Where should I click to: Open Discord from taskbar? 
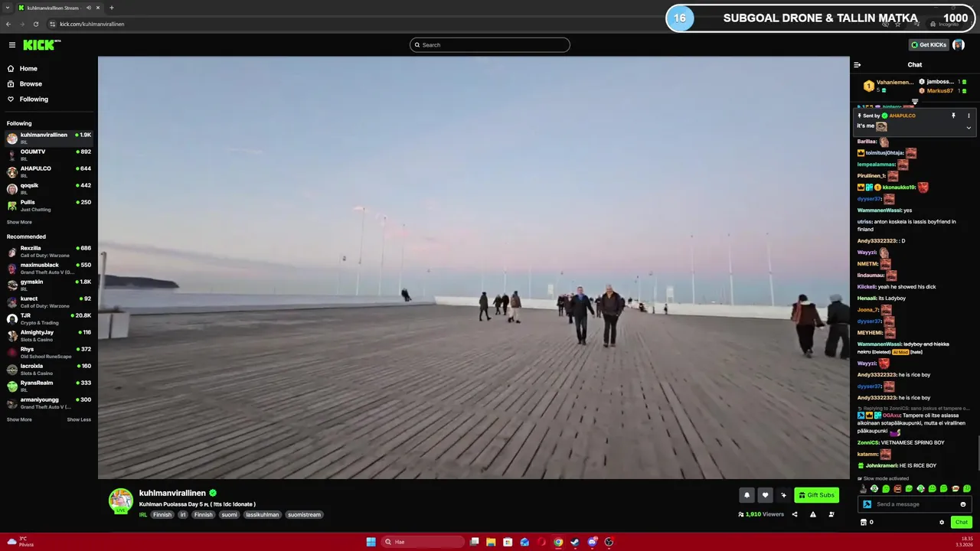tap(592, 542)
